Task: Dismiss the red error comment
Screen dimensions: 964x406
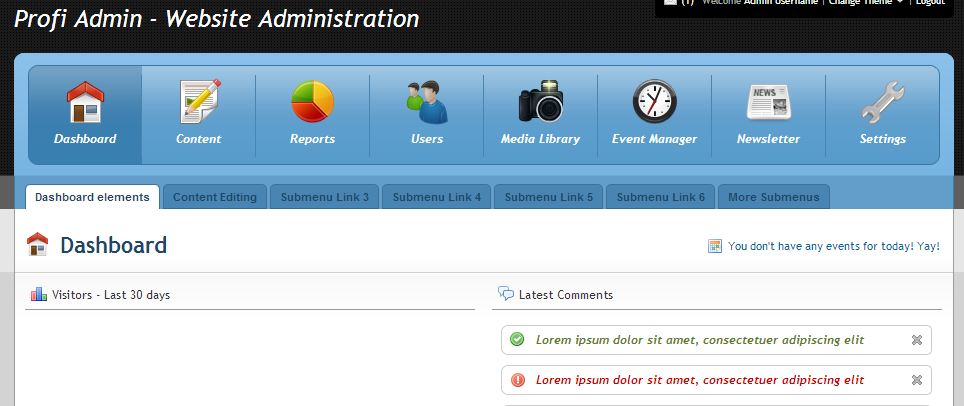Action: 916,380
